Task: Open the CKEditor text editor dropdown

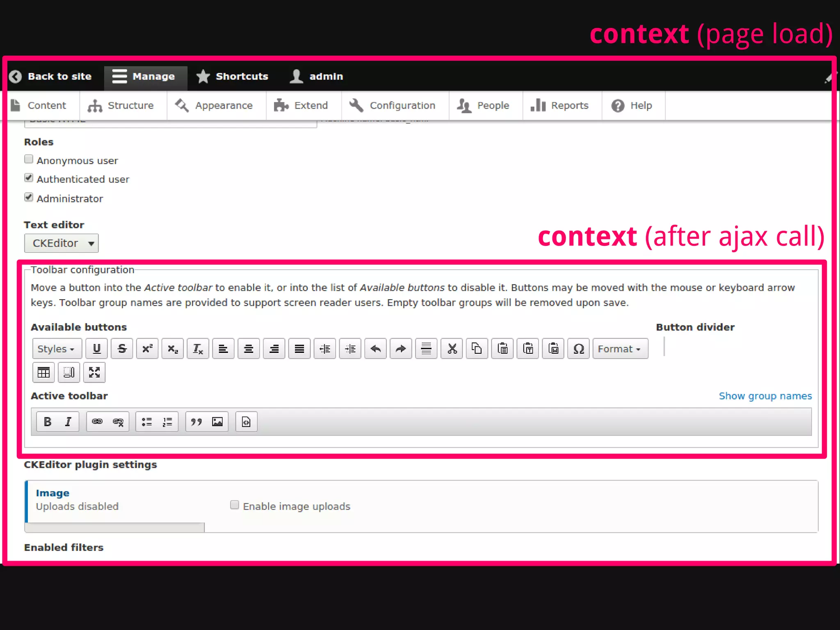Action: pyautogui.click(x=62, y=243)
